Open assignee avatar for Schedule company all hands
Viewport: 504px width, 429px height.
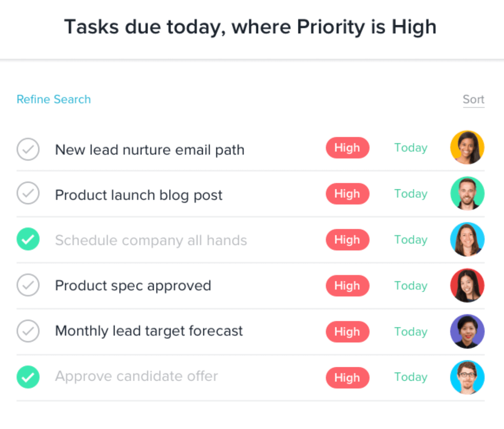467,239
